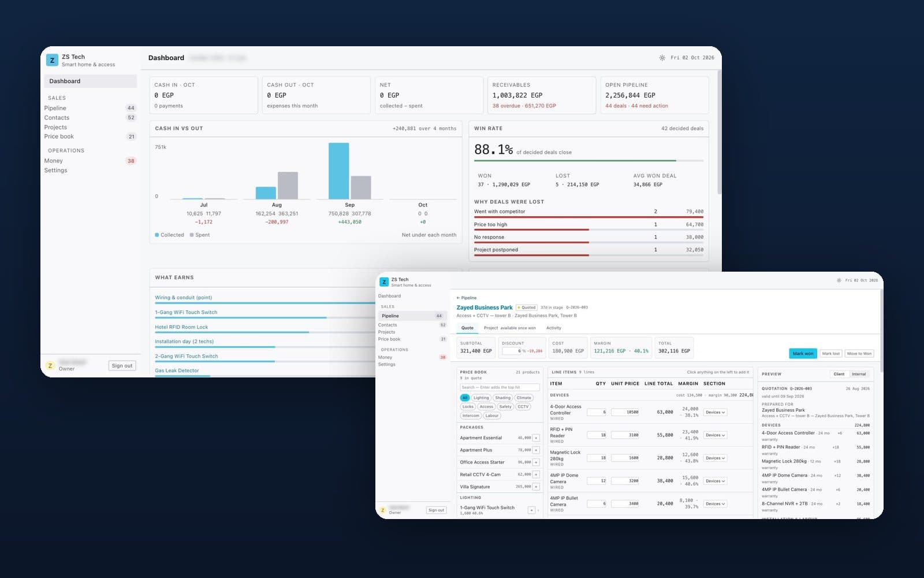Screen dimensions: 924x578
Task: Switch to the Quote tab
Action: click(x=467, y=328)
